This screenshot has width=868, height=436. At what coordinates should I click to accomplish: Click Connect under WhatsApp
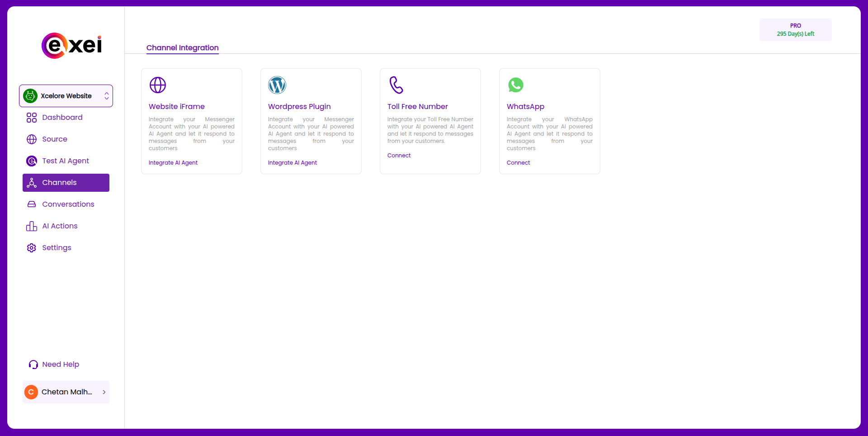pos(519,163)
